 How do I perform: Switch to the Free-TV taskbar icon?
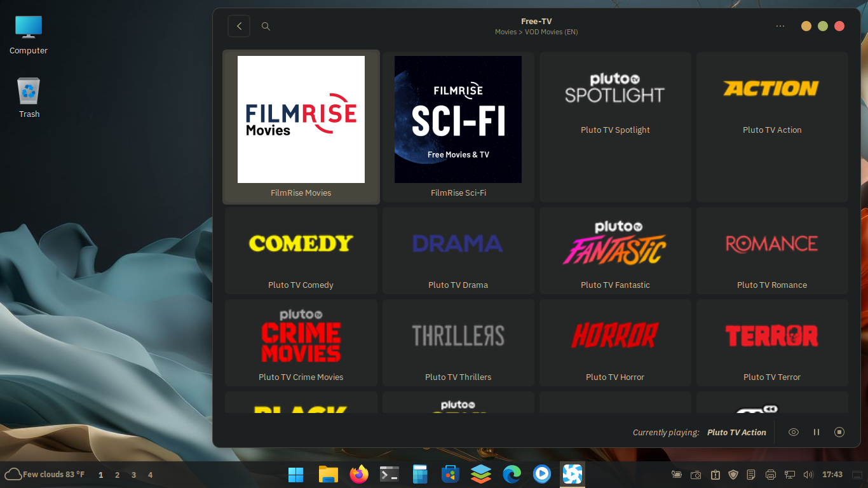(x=573, y=475)
